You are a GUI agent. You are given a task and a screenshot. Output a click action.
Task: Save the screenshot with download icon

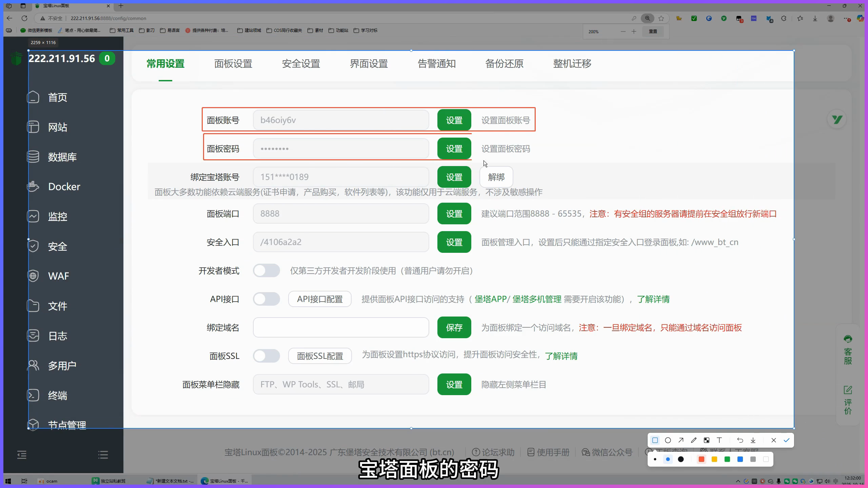(x=753, y=440)
